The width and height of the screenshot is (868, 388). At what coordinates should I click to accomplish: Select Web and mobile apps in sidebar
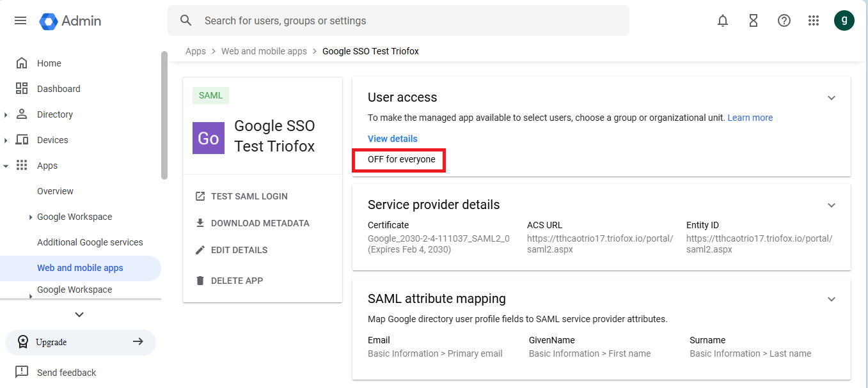coord(81,268)
